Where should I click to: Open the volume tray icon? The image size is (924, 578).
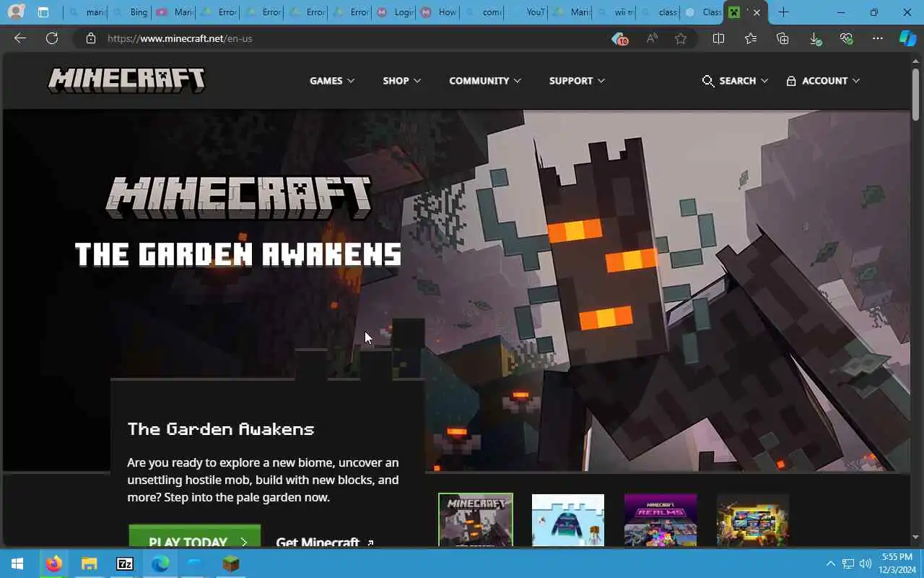pos(866,564)
